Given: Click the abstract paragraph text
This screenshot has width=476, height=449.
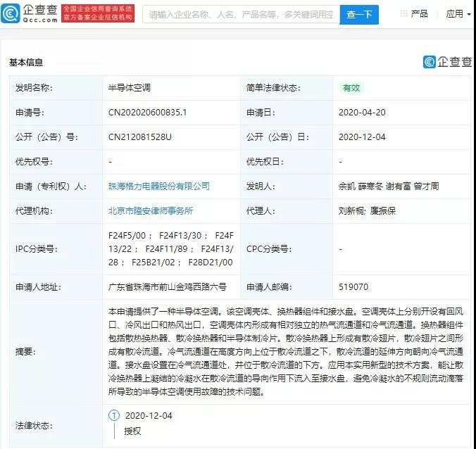Looking at the screenshot, I should click(x=286, y=352).
